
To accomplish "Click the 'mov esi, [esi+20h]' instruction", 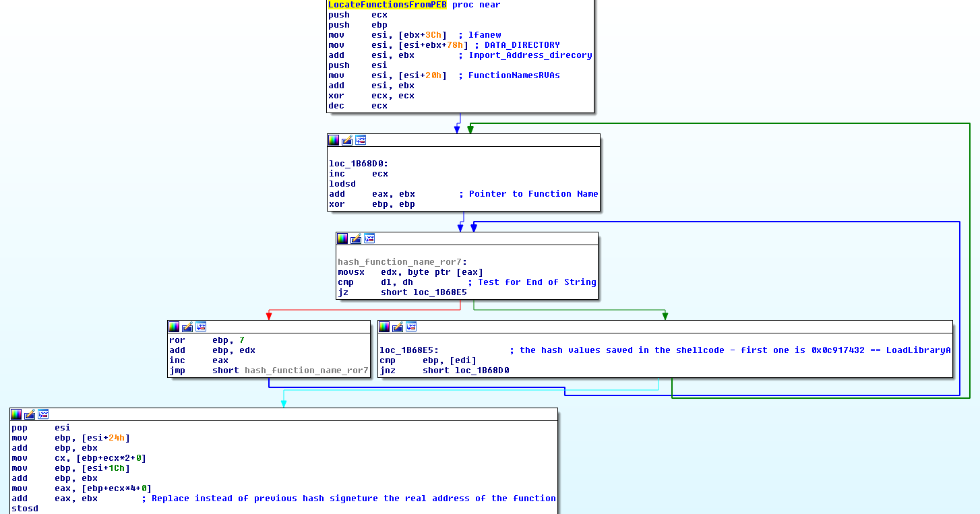I will 388,75.
